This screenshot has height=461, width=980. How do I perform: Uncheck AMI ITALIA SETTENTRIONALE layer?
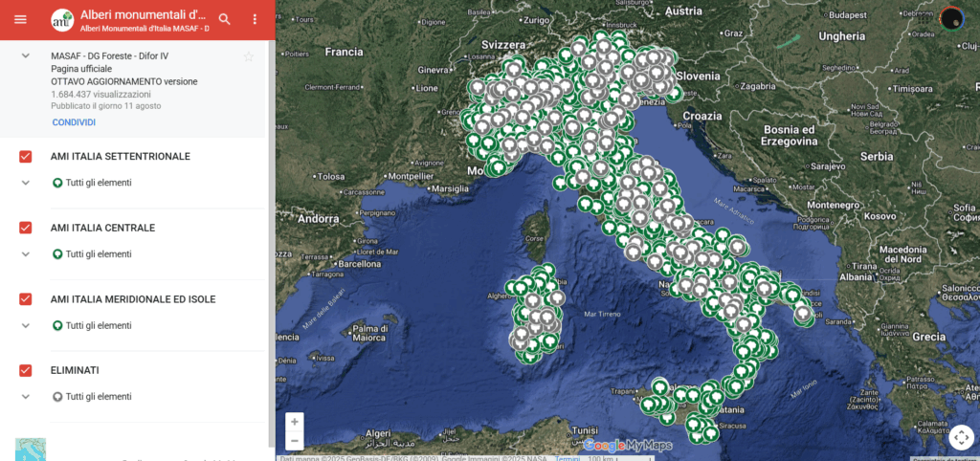pos(26,157)
